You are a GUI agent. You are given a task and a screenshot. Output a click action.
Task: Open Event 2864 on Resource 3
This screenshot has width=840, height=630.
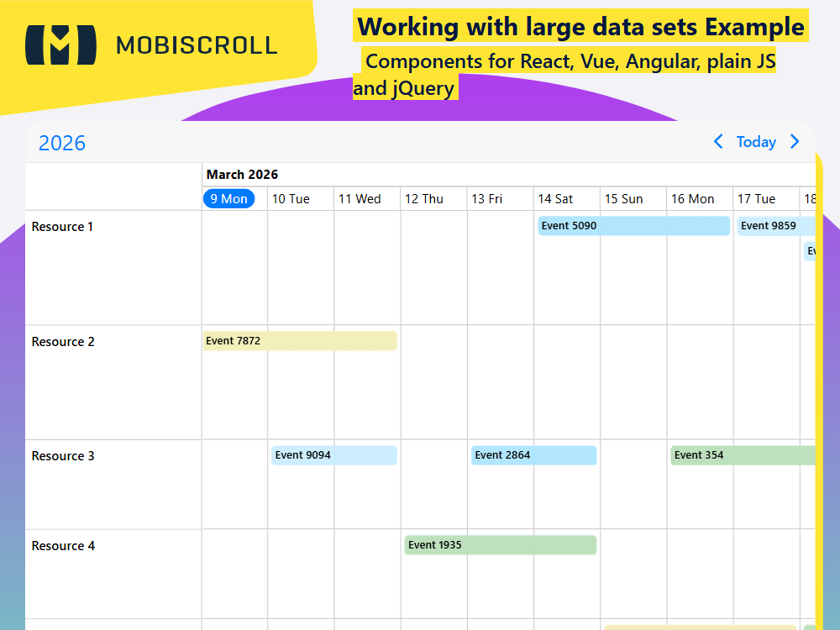pos(533,454)
